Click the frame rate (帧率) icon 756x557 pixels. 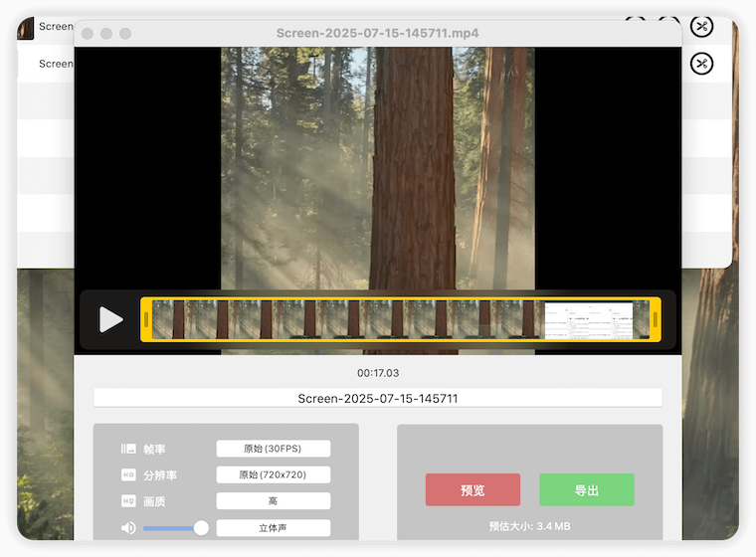128,449
